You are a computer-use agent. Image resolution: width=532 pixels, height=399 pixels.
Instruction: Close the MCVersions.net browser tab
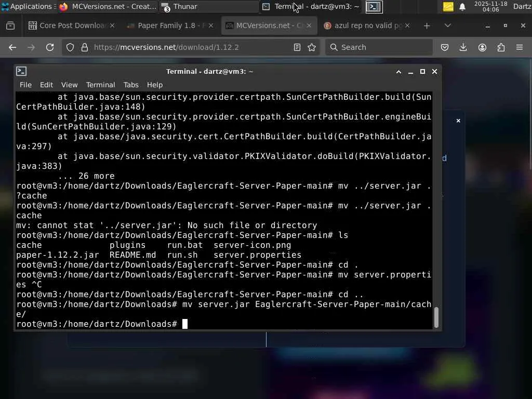[x=309, y=25]
